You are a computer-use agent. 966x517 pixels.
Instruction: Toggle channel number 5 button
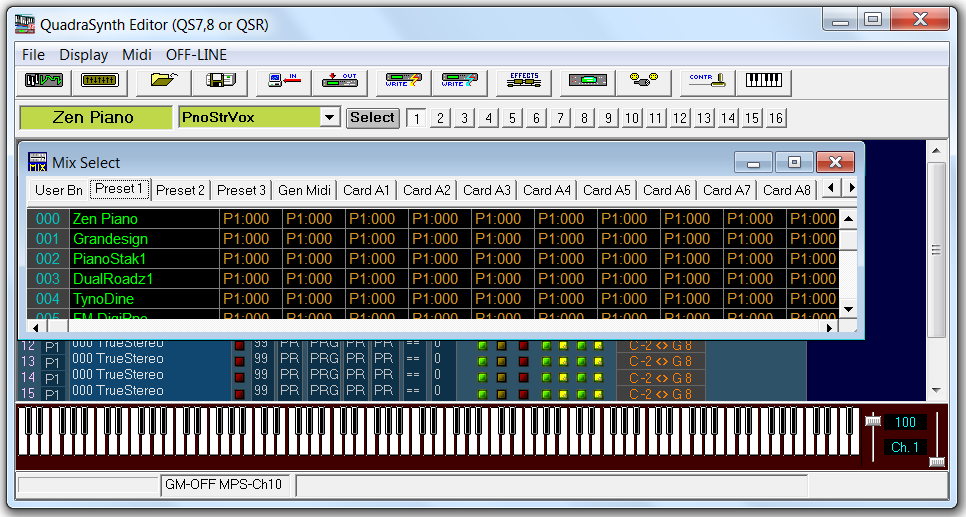click(512, 118)
